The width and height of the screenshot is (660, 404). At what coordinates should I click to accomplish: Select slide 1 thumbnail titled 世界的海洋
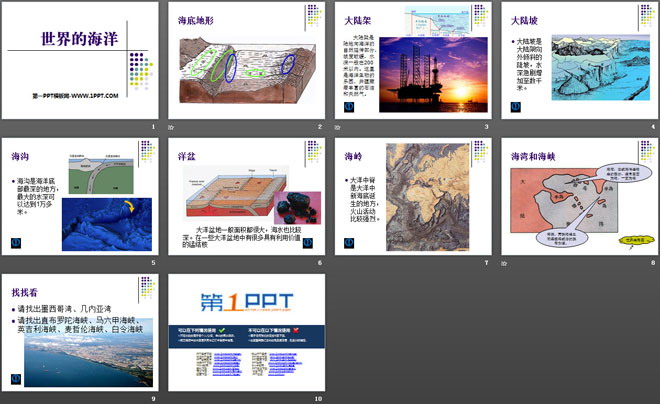(80, 60)
